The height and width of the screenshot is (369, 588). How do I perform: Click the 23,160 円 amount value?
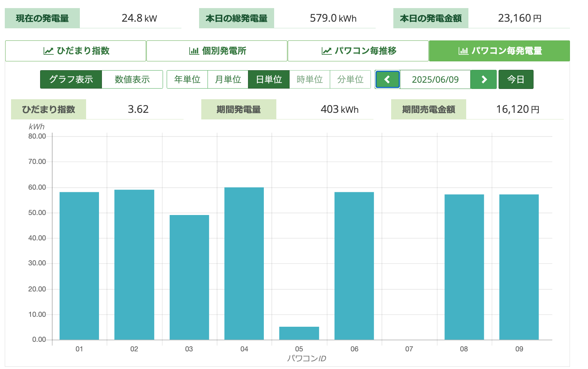pos(520,18)
